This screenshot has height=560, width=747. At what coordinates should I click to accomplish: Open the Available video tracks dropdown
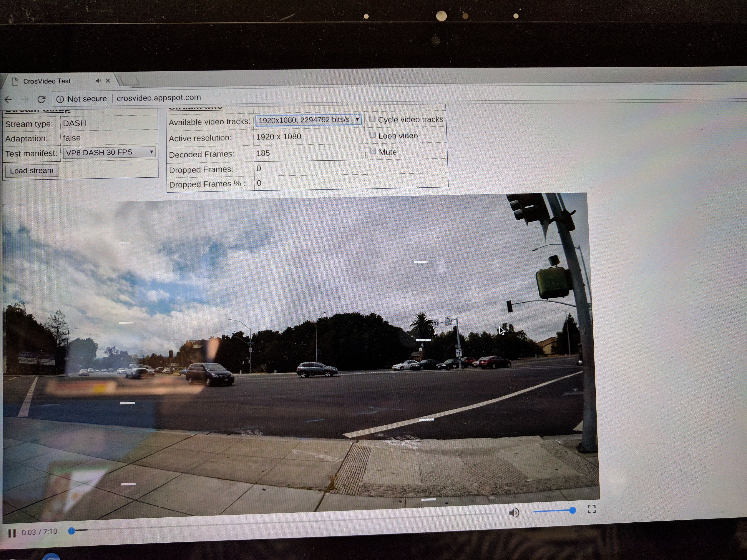tap(308, 120)
